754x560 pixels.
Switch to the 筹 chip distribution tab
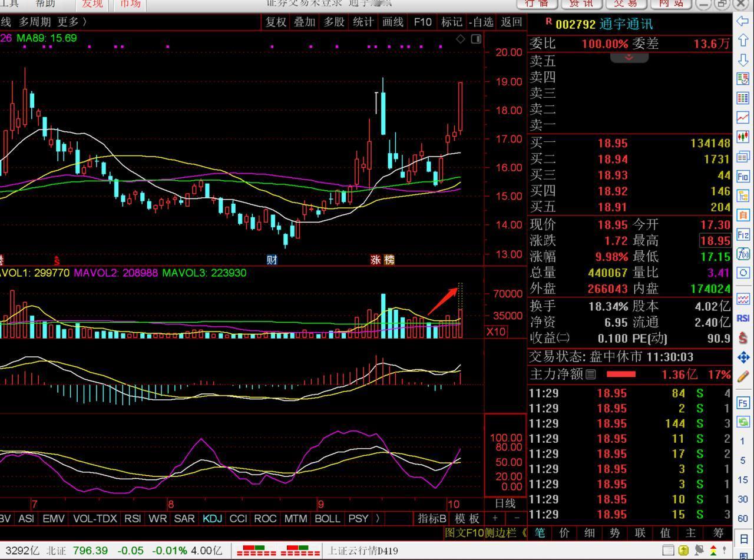(x=718, y=533)
